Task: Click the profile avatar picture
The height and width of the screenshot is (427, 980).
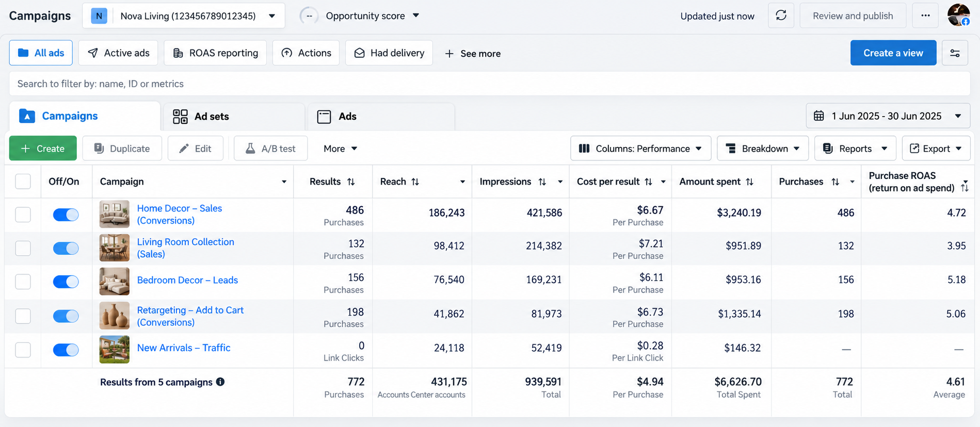Action: click(x=958, y=15)
